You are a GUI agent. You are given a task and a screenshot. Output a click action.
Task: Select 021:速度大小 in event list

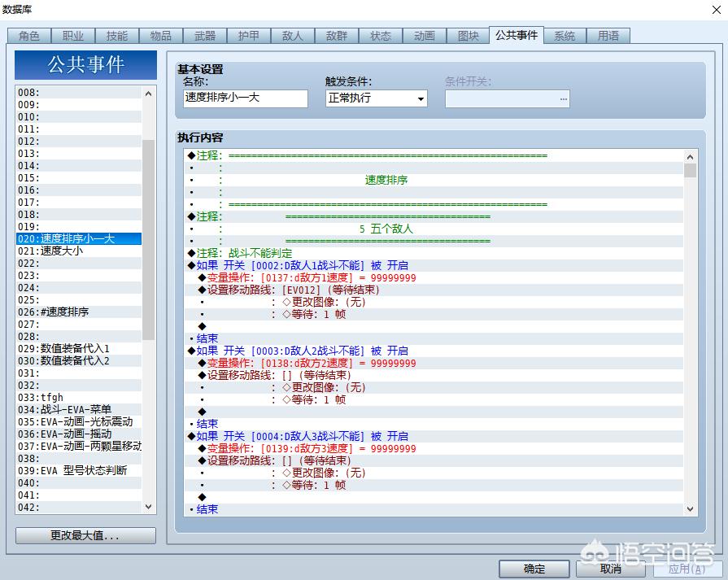pos(62,251)
